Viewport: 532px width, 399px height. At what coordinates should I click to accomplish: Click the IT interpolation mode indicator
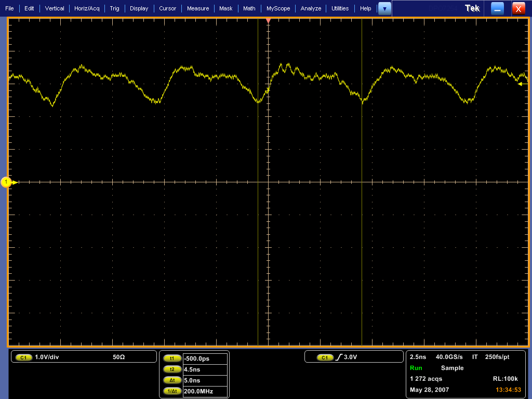(x=475, y=357)
